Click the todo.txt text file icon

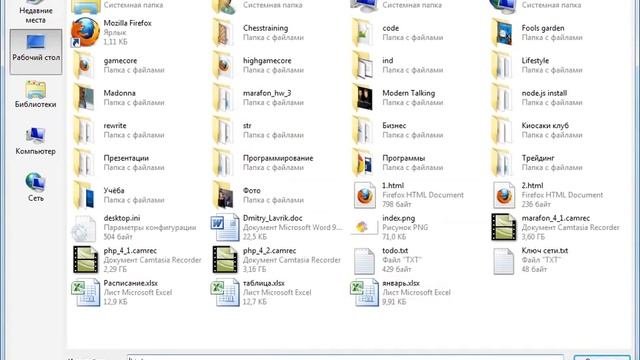pos(364,260)
